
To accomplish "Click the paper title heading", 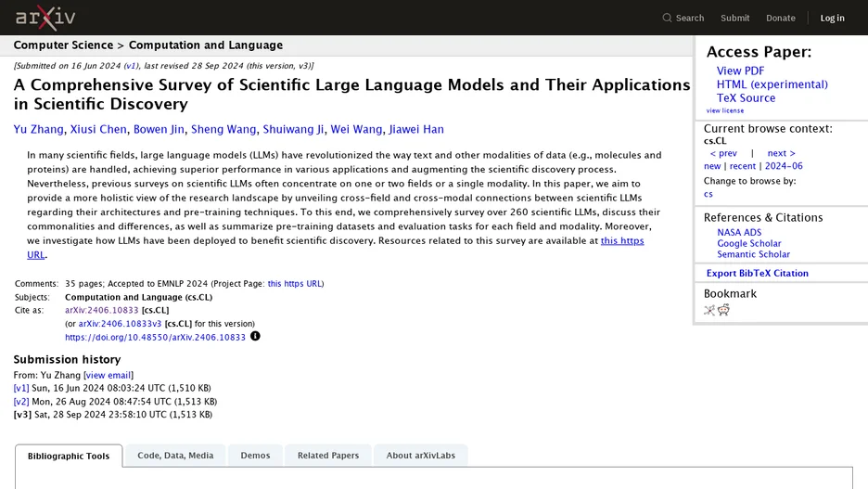I will (351, 94).
